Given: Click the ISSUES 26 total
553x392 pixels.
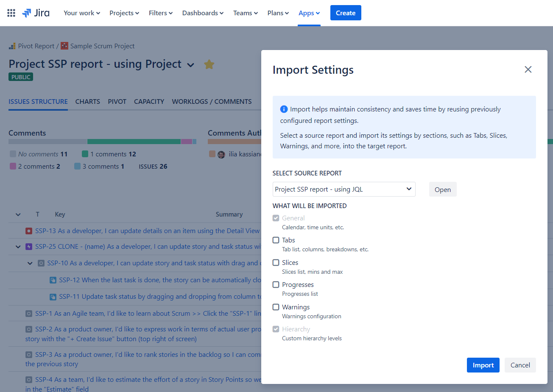Looking at the screenshot, I should [x=153, y=167].
